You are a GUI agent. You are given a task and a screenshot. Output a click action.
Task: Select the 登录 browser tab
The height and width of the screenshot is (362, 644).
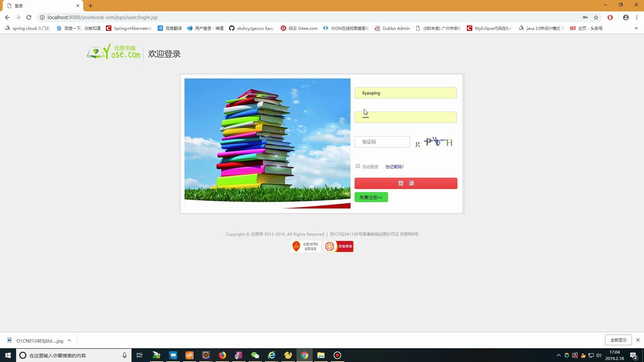[43, 6]
